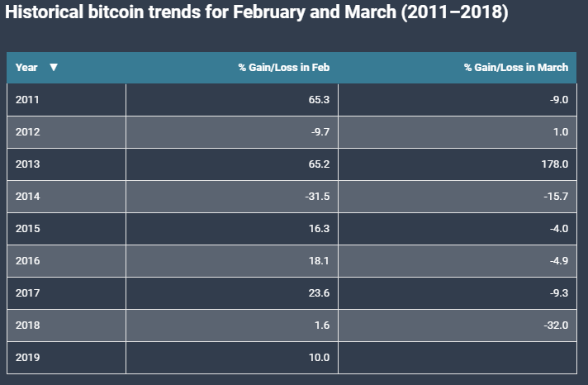Select the 2016 year cell

point(27,261)
